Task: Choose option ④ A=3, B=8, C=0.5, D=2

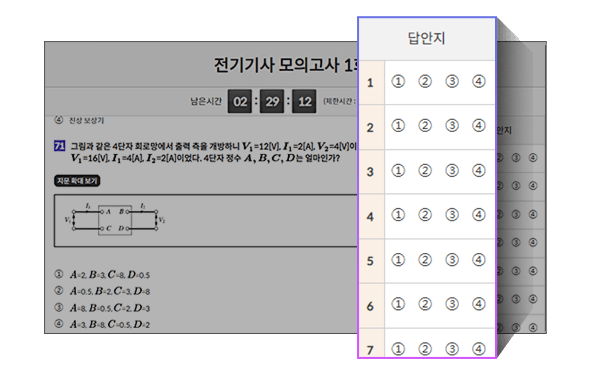Action: (x=102, y=324)
